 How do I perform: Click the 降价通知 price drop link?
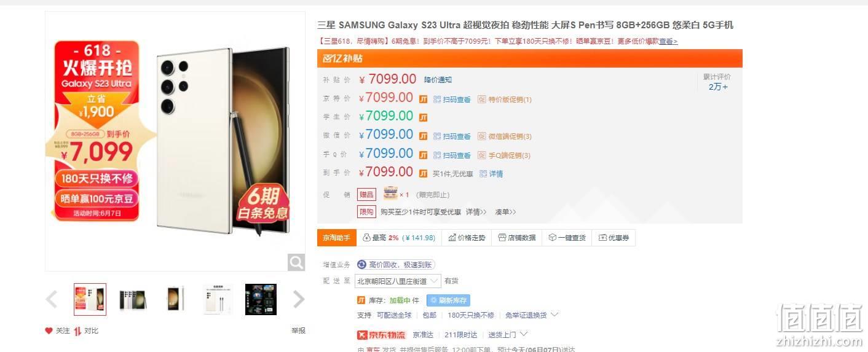pos(438,80)
